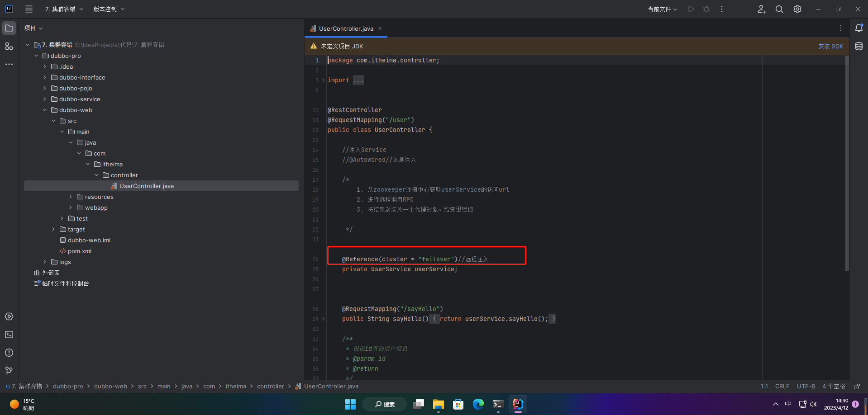Open Search Everywhere magnifier
Screen dimensions: 868x415
pyautogui.click(x=779, y=9)
